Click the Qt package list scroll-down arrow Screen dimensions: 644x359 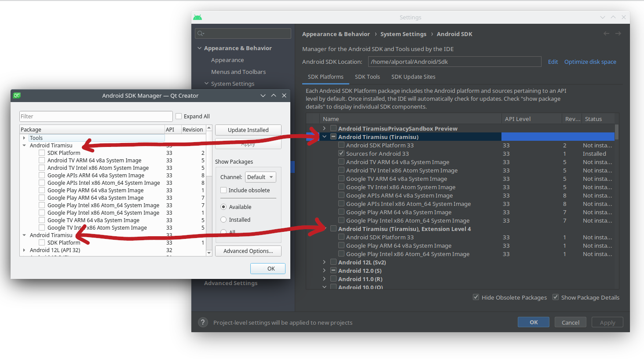pyautogui.click(x=209, y=253)
